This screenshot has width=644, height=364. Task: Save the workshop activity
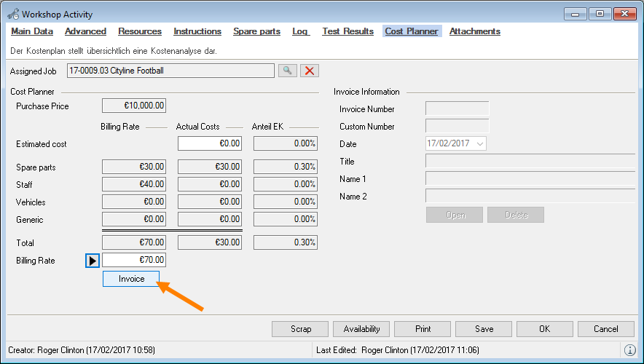[484, 329]
